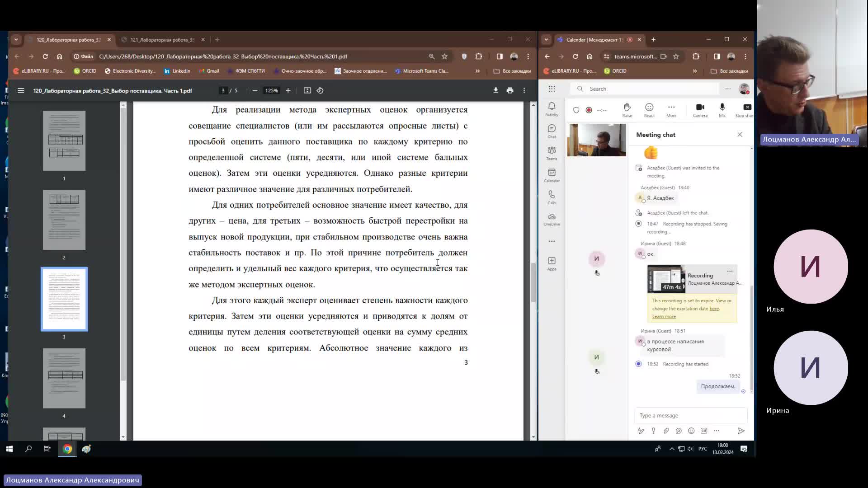
Task: Open eLIBRARY.RU bookmark in PDF browser
Action: point(39,71)
